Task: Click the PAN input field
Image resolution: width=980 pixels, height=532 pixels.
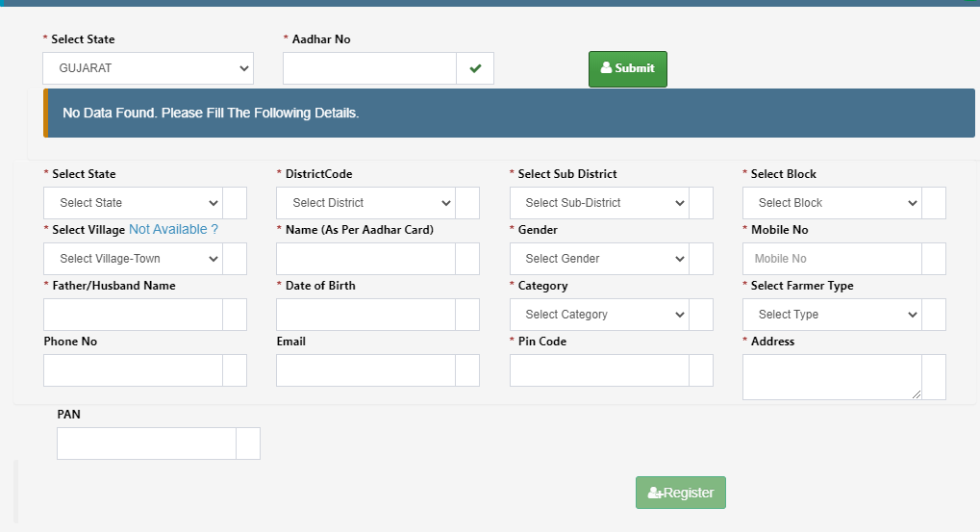Action: [x=147, y=443]
